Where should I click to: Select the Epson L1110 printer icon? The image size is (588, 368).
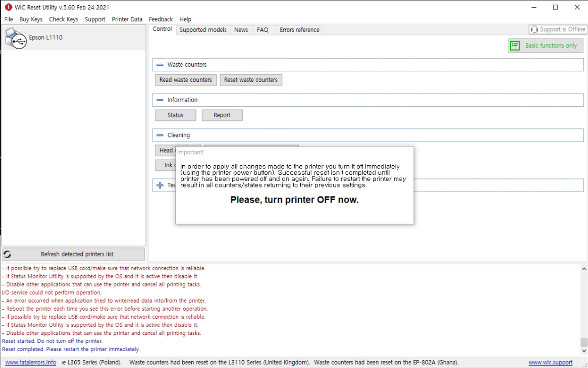[15, 38]
